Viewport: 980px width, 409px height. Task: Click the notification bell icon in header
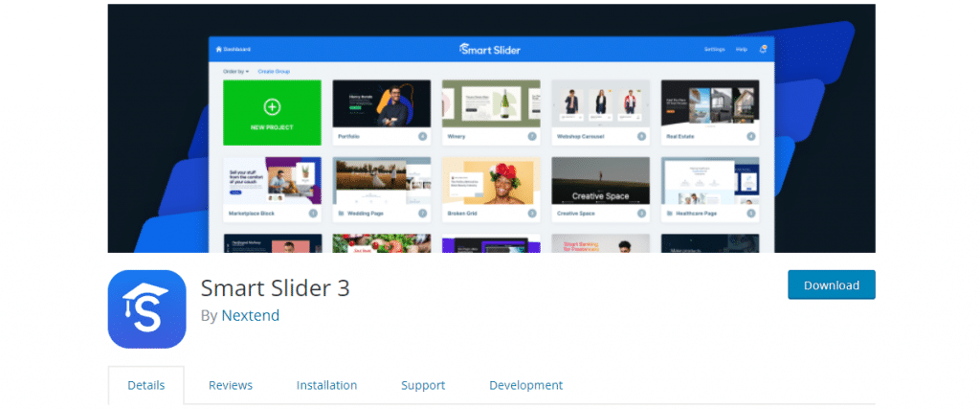tap(763, 49)
